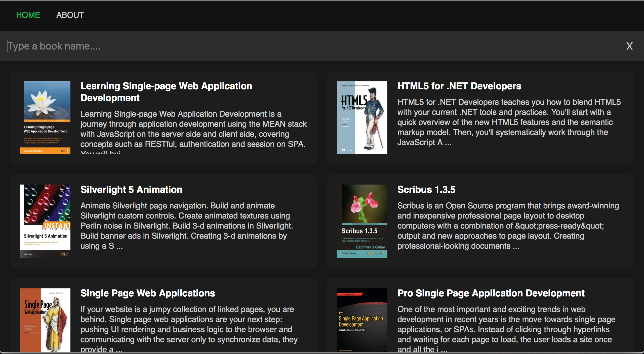This screenshot has height=354, width=644.
Task: Open the HOME navigation link
Action: point(28,15)
